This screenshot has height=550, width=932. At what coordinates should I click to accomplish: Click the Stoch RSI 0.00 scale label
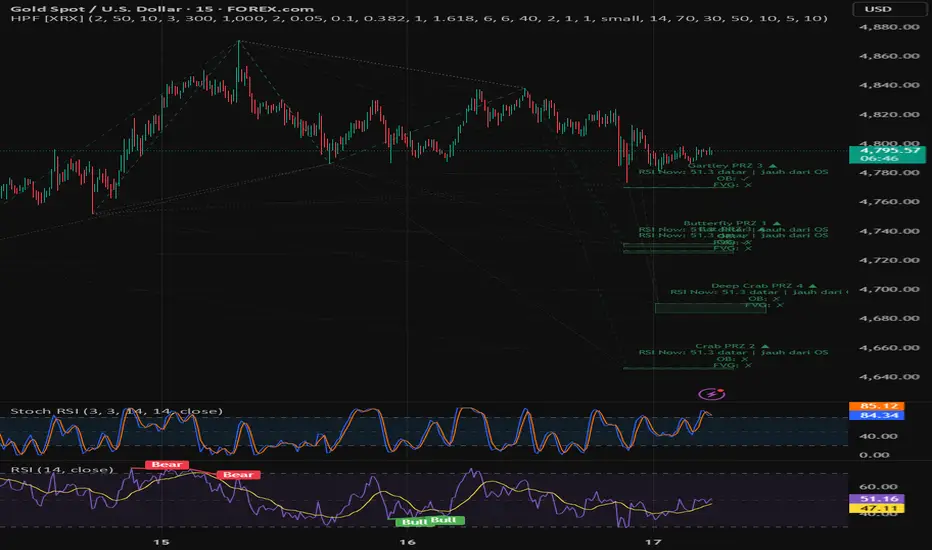pos(874,455)
